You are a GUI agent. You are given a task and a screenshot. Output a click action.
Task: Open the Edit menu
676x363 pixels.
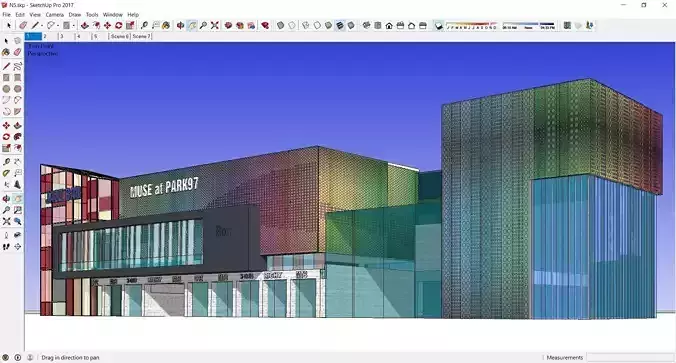pos(20,15)
